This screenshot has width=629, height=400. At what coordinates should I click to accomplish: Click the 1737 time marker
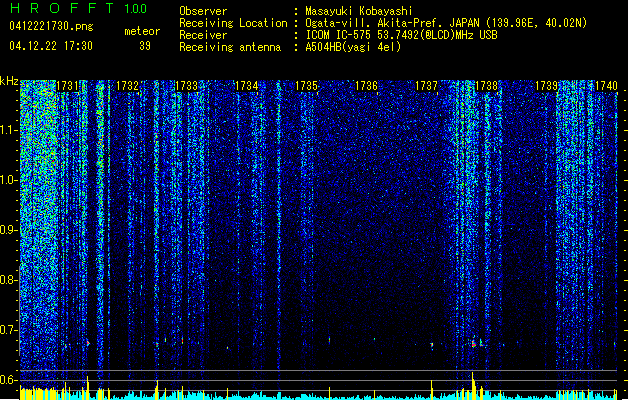coord(426,86)
